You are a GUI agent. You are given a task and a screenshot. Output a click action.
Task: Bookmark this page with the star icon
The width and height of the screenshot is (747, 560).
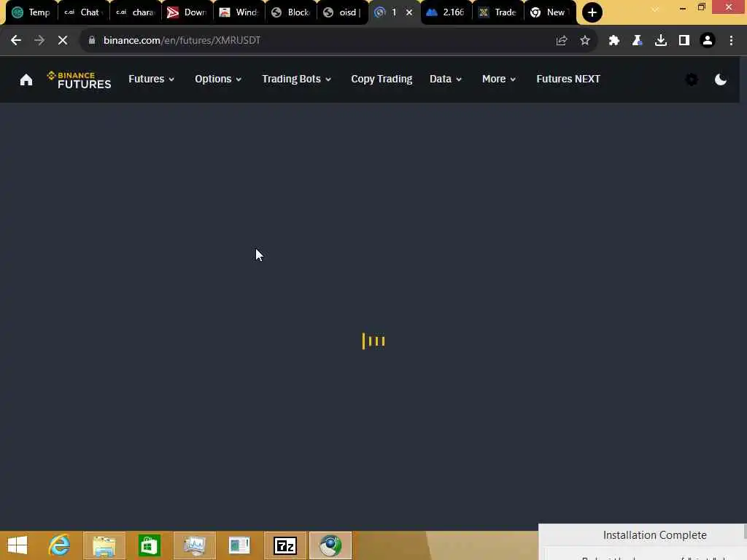click(x=584, y=41)
